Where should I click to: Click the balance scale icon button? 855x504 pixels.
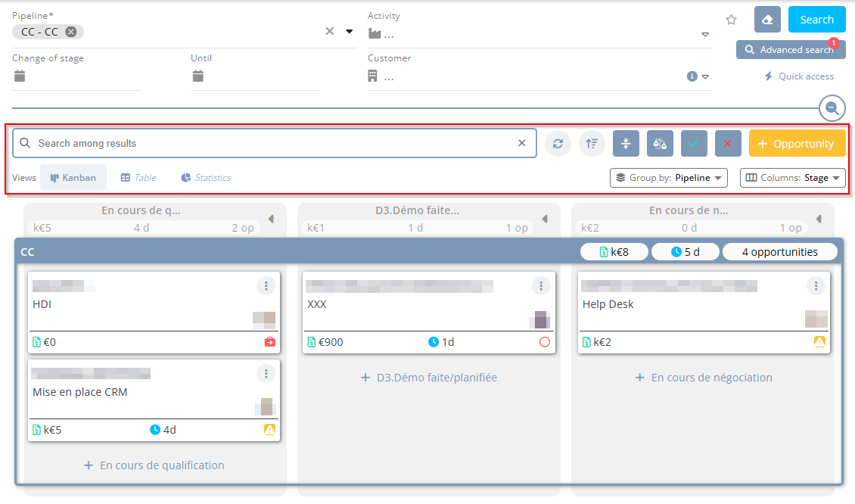tap(660, 143)
